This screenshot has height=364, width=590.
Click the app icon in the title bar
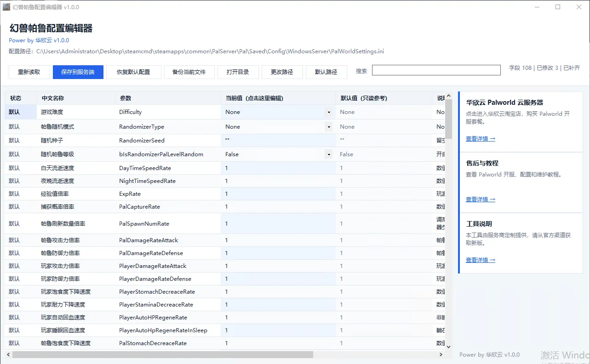6,7
